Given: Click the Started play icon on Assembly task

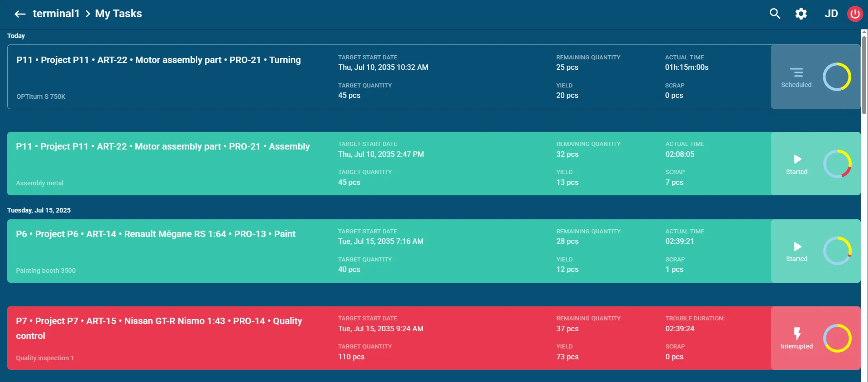Looking at the screenshot, I should coord(797,159).
